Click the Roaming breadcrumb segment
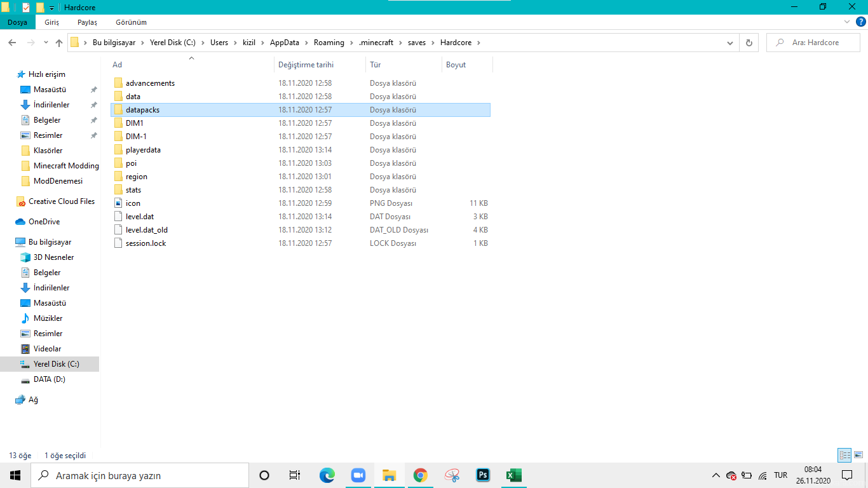Image resolution: width=868 pixels, height=488 pixels. (x=329, y=43)
